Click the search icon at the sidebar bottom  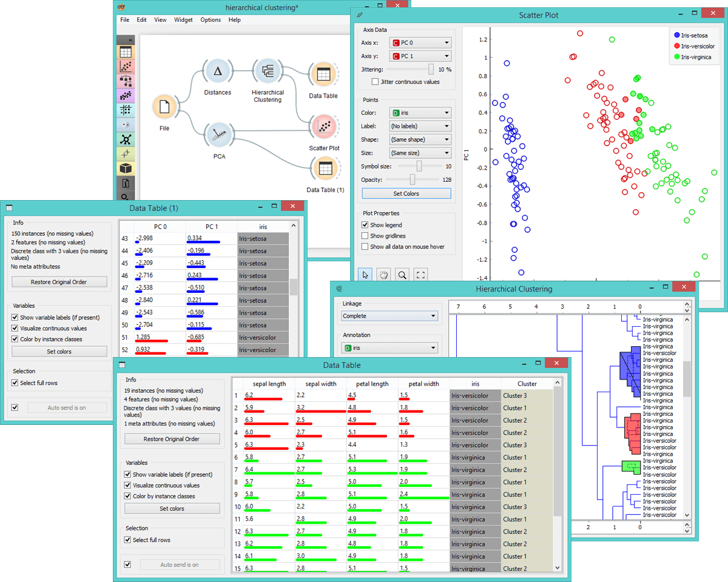126,196
